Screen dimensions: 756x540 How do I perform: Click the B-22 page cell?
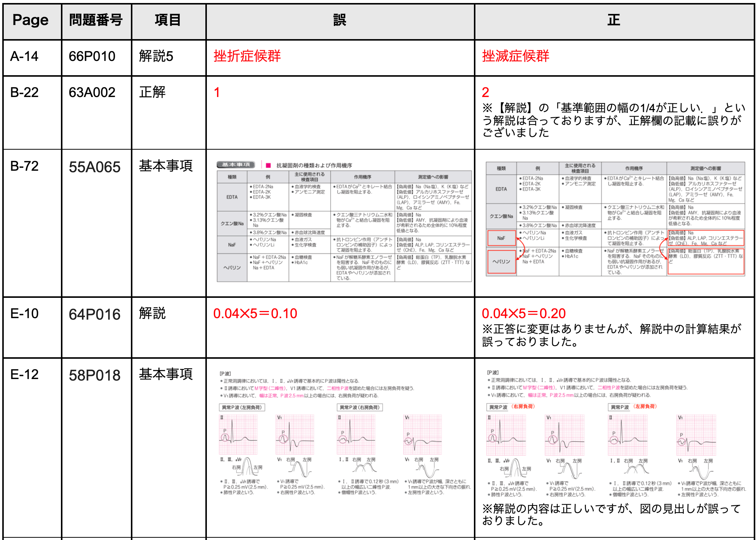point(32,112)
